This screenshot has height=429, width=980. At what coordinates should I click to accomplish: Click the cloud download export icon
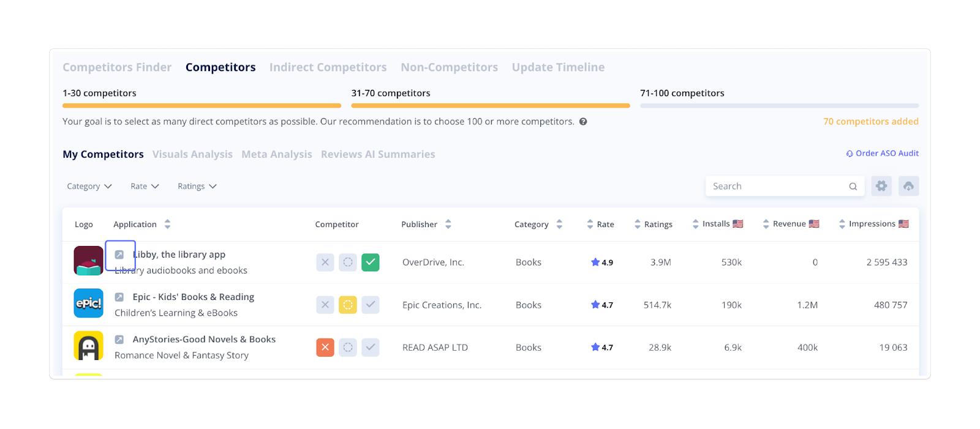908,186
